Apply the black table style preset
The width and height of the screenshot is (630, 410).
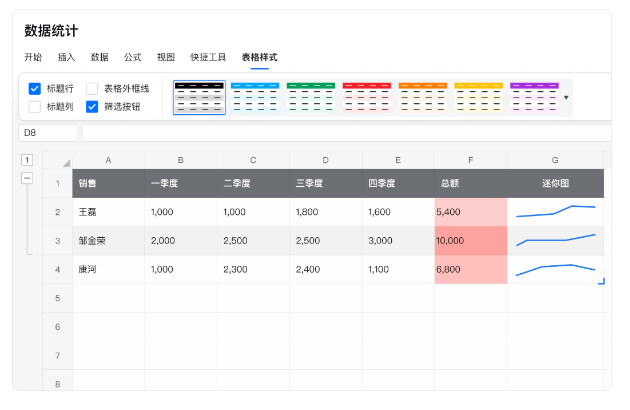coord(199,98)
